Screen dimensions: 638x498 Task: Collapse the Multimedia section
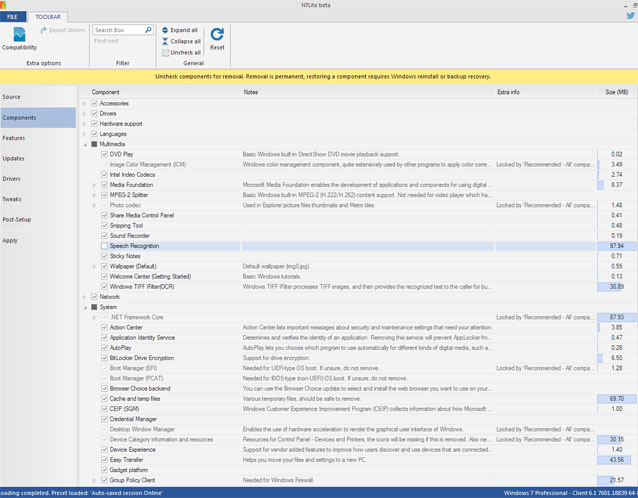click(x=84, y=144)
